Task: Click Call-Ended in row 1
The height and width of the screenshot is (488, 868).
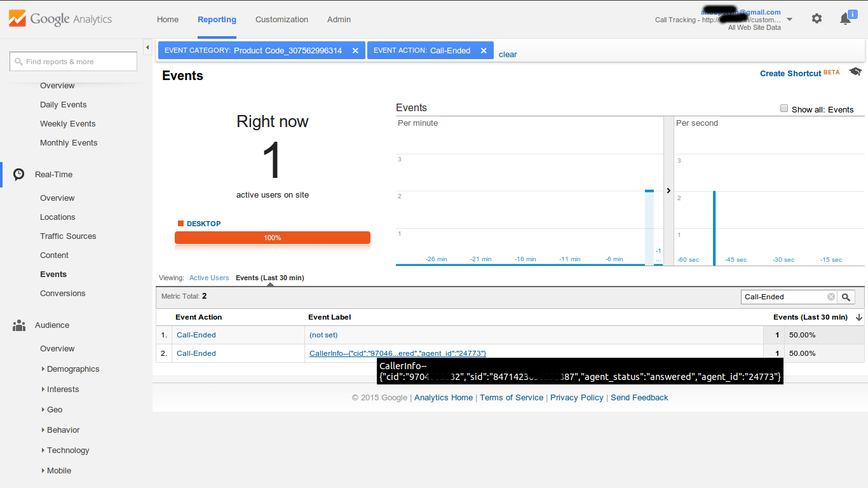Action: [x=196, y=335]
